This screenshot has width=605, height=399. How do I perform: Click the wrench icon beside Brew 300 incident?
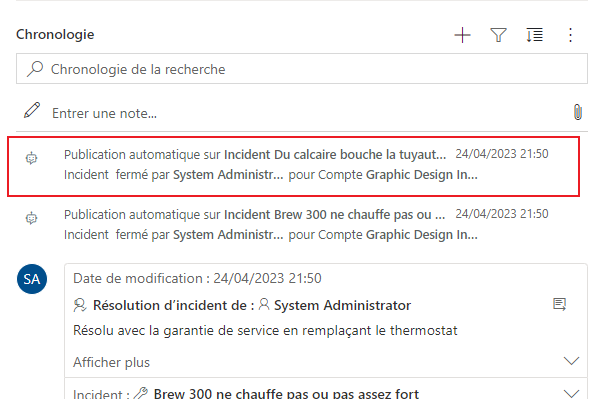[x=140, y=394]
